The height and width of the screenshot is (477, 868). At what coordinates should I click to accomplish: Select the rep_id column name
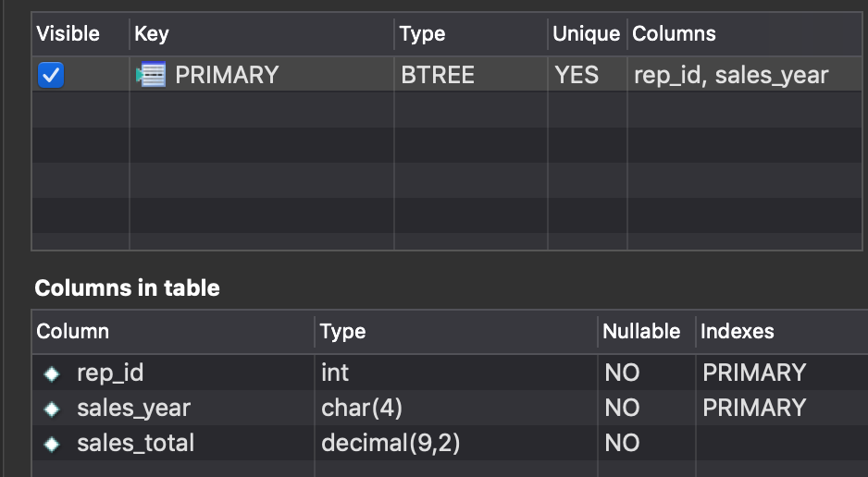tap(110, 373)
